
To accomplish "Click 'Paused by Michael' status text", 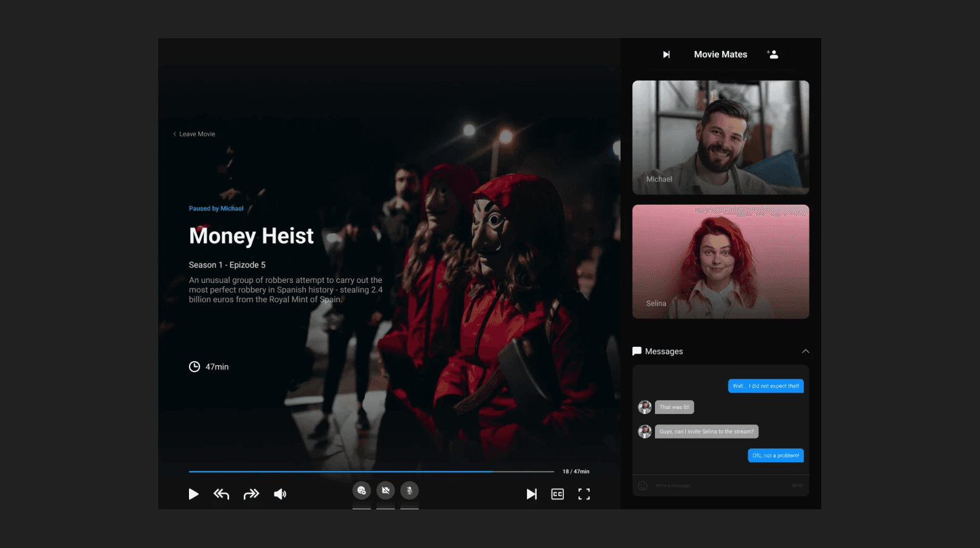I will click(216, 208).
